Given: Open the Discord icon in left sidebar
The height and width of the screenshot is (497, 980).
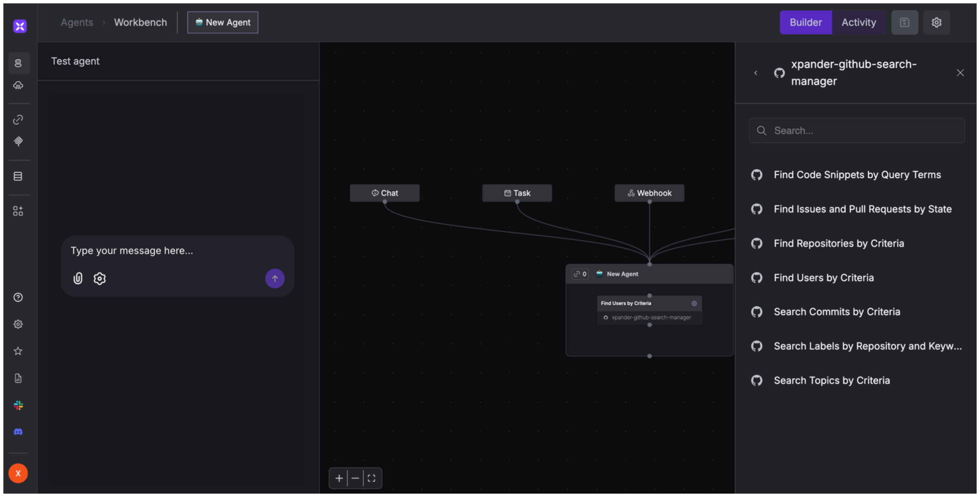Looking at the screenshot, I should point(18,432).
